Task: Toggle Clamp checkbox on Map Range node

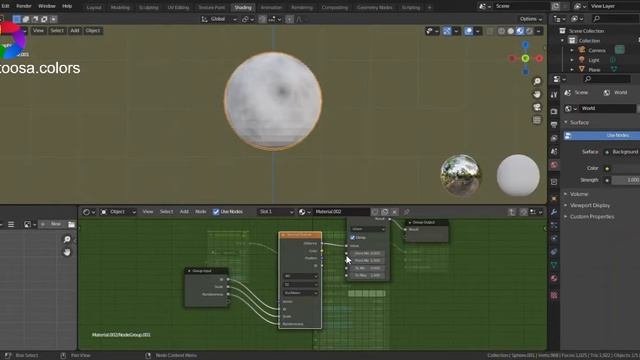Action: (353, 238)
